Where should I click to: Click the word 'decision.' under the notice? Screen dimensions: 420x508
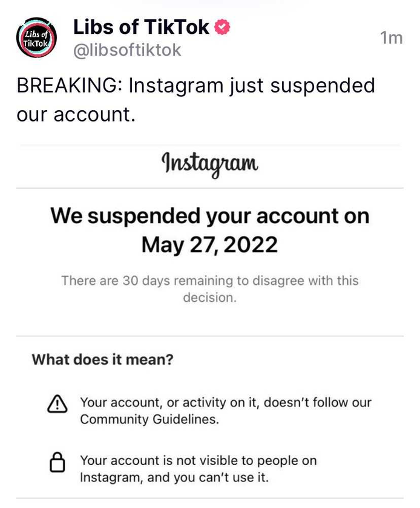point(210,298)
